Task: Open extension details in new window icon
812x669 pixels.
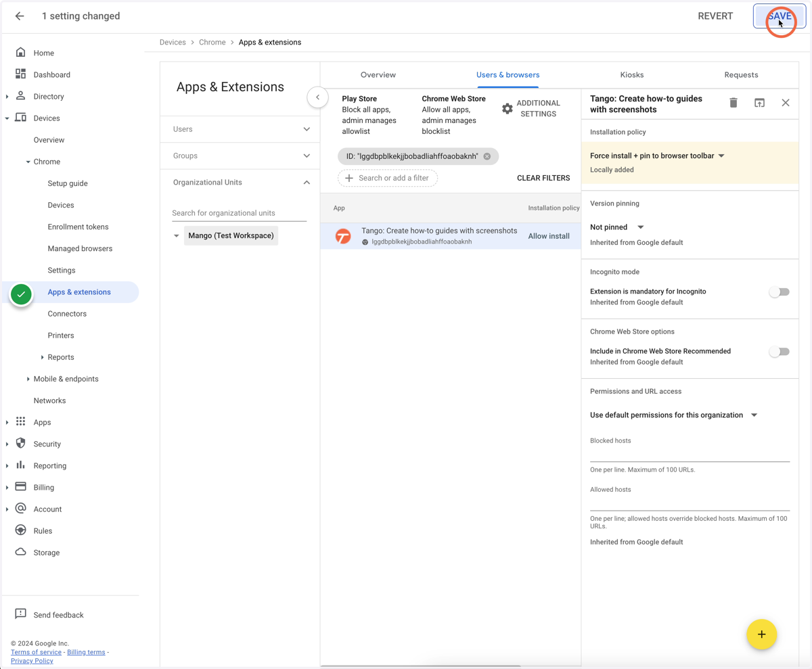Action: [x=759, y=103]
